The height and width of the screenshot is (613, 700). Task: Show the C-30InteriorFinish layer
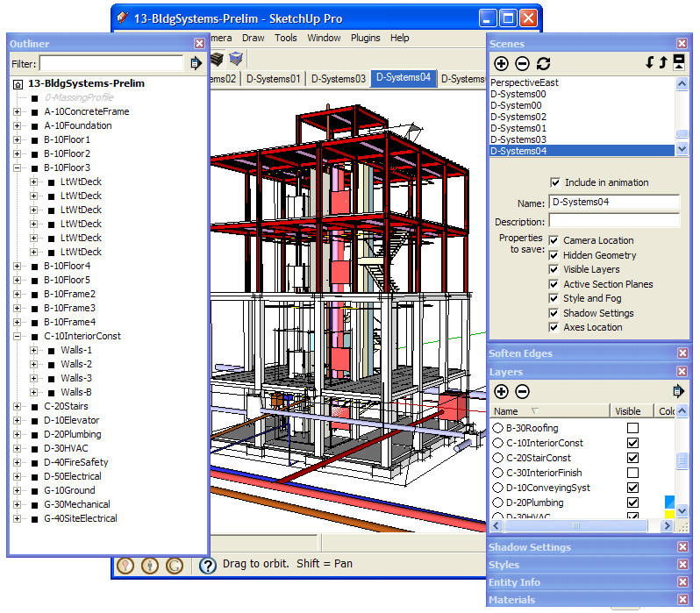pos(632,473)
